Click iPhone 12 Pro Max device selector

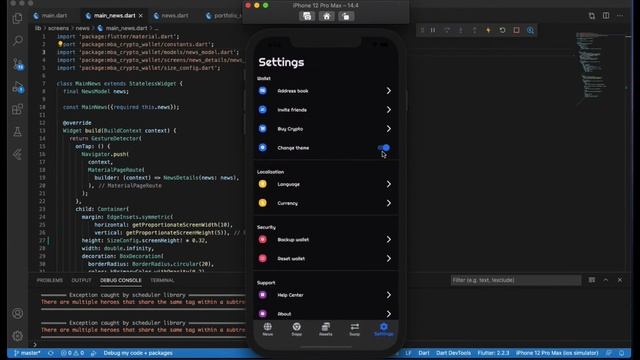(x=557, y=353)
